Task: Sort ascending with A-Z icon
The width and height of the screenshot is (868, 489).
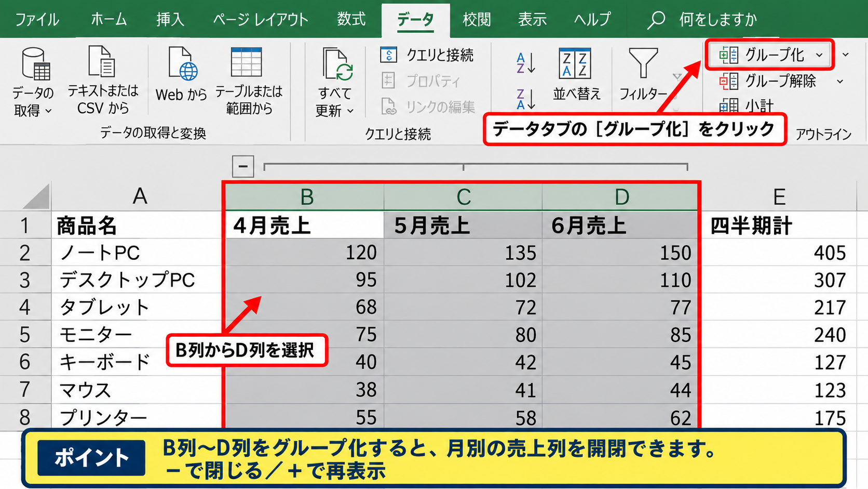Action: coord(525,63)
